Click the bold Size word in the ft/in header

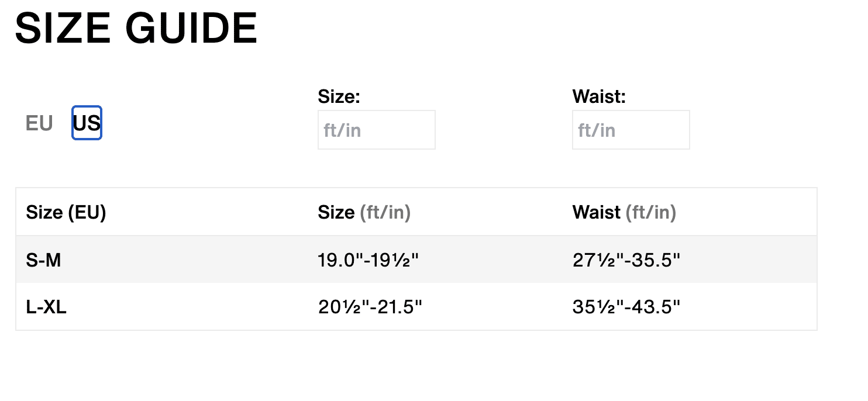[336, 212]
